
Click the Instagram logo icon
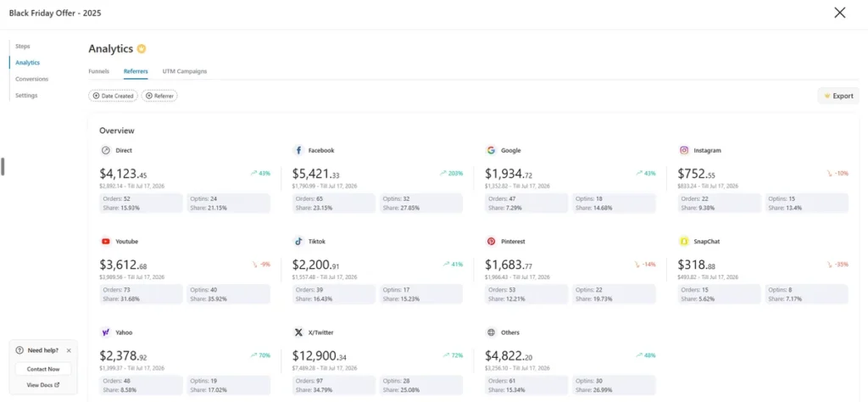click(684, 150)
